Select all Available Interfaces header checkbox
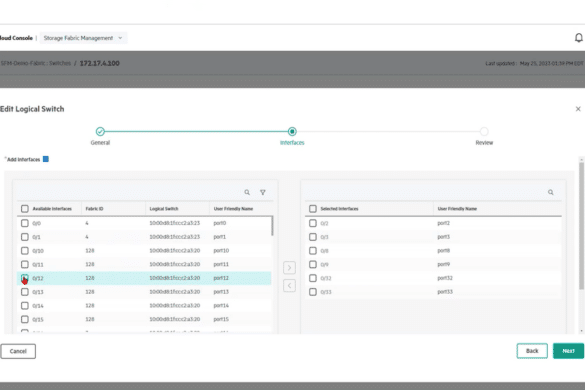This screenshot has width=585, height=390. pos(25,209)
